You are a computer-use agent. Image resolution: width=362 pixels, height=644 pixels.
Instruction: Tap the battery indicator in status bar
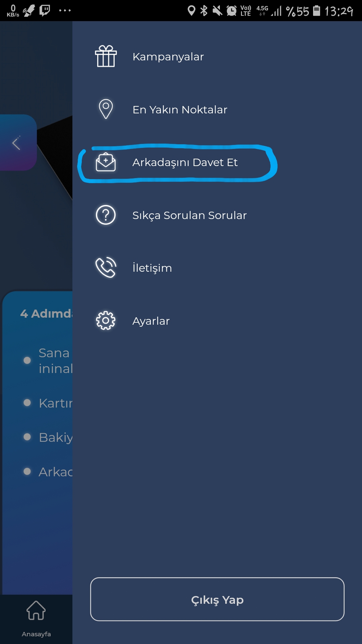[316, 11]
